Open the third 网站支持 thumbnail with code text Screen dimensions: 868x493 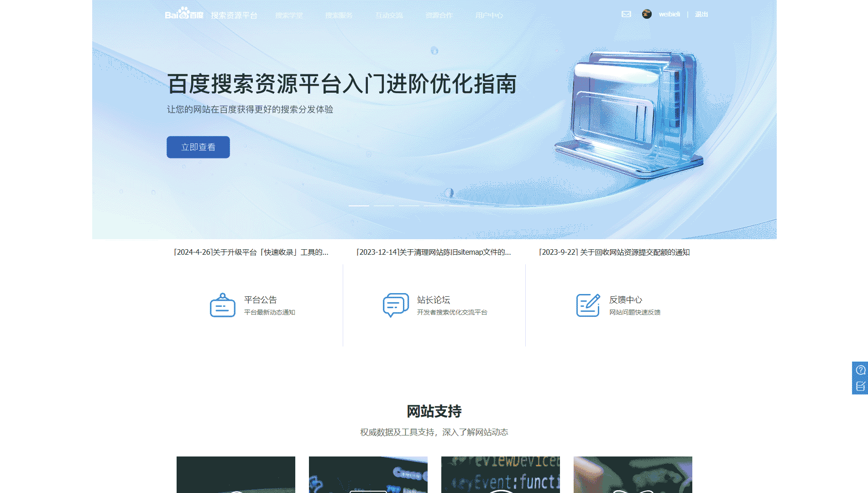(501, 475)
